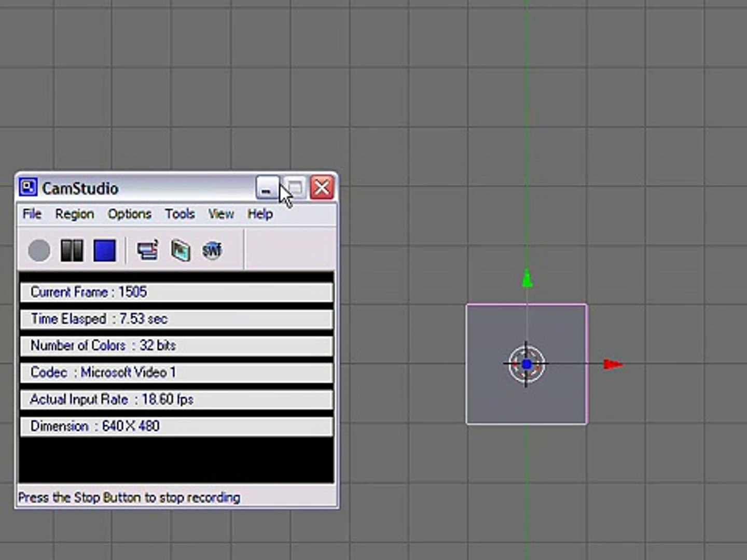Click the green Y-axis arrow of the manipulator

click(x=527, y=278)
